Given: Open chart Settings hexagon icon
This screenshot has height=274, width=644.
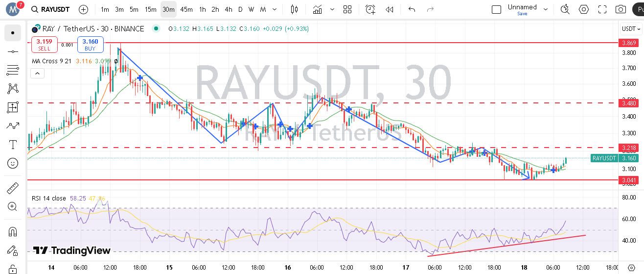Looking at the screenshot, I should (x=584, y=9).
